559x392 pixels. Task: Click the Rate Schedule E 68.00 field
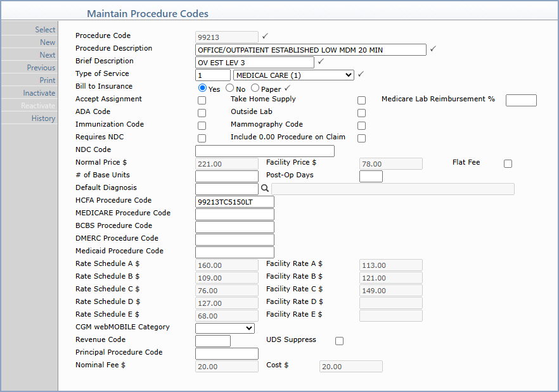point(227,315)
